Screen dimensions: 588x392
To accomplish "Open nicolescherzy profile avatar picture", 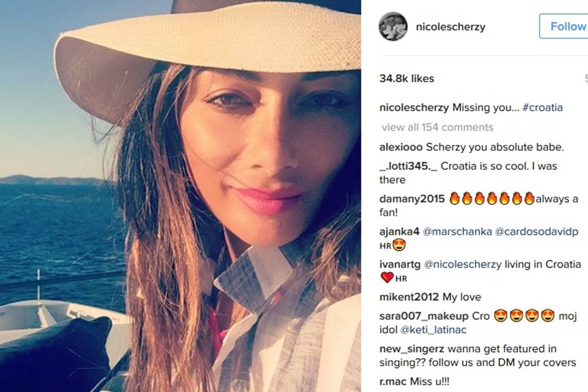I will tap(393, 26).
